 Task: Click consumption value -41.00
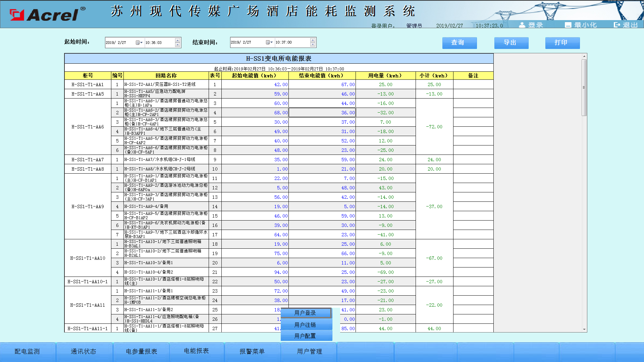point(386,235)
